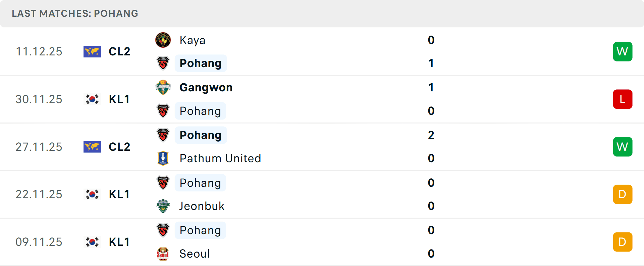Click the green W badge for 11.12.25 match

pos(623,52)
